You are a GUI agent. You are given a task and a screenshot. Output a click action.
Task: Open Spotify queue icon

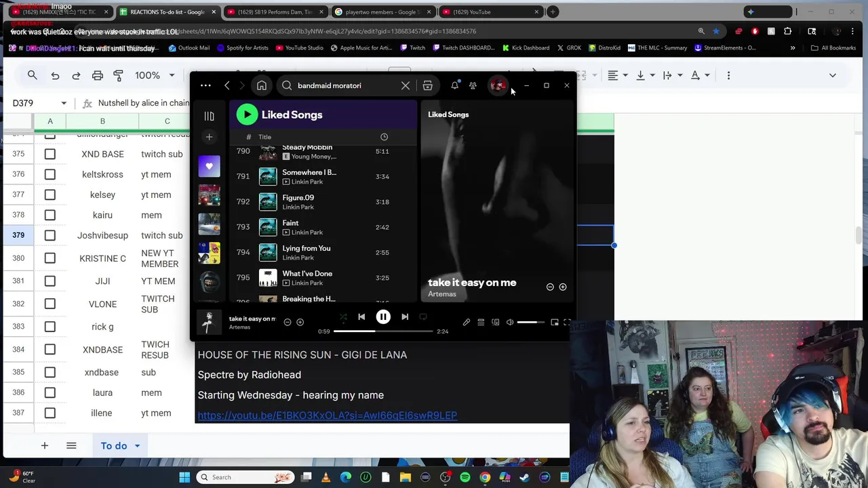tap(481, 323)
